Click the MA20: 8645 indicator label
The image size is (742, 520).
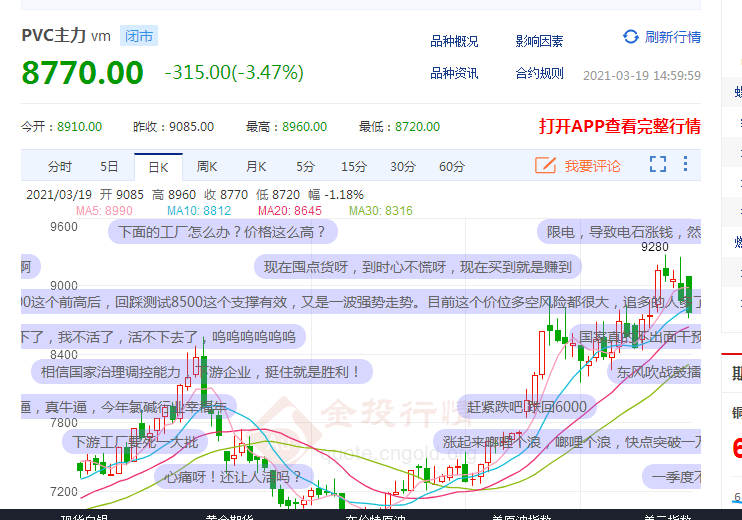click(x=290, y=211)
